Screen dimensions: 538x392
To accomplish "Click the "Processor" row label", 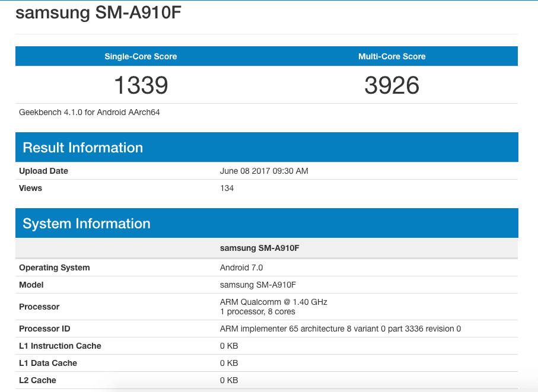I will pyautogui.click(x=39, y=307).
